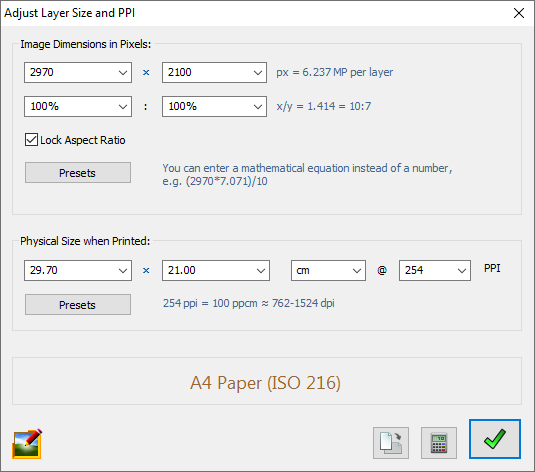Click into the 21.00 physical height field
535x472 pixels.
tap(208, 271)
